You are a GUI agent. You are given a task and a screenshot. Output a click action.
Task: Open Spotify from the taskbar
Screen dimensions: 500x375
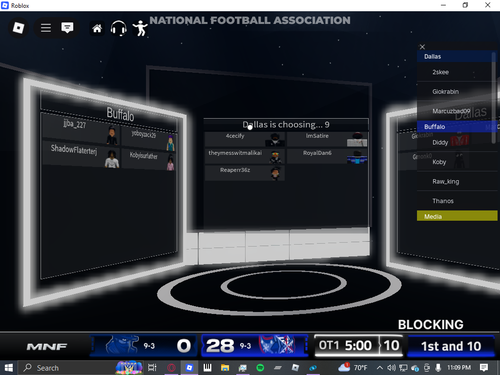click(x=260, y=368)
